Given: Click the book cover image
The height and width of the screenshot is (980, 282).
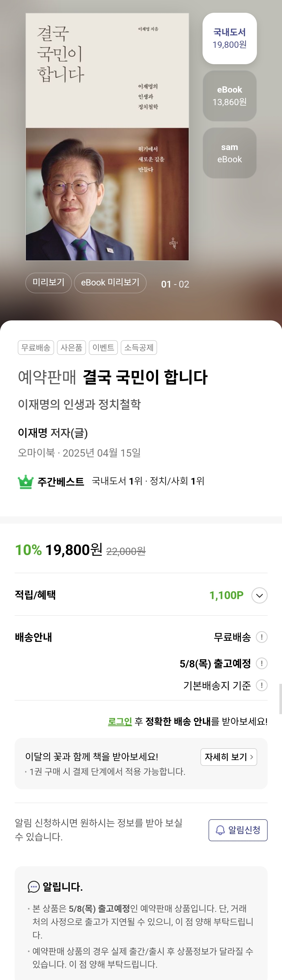Looking at the screenshot, I should tap(107, 137).
